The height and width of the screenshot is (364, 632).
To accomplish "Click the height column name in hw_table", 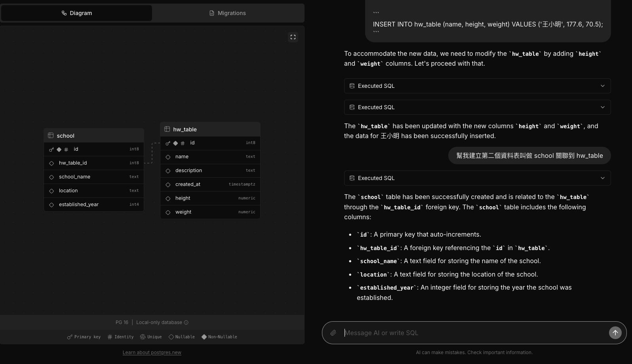I will point(183,198).
